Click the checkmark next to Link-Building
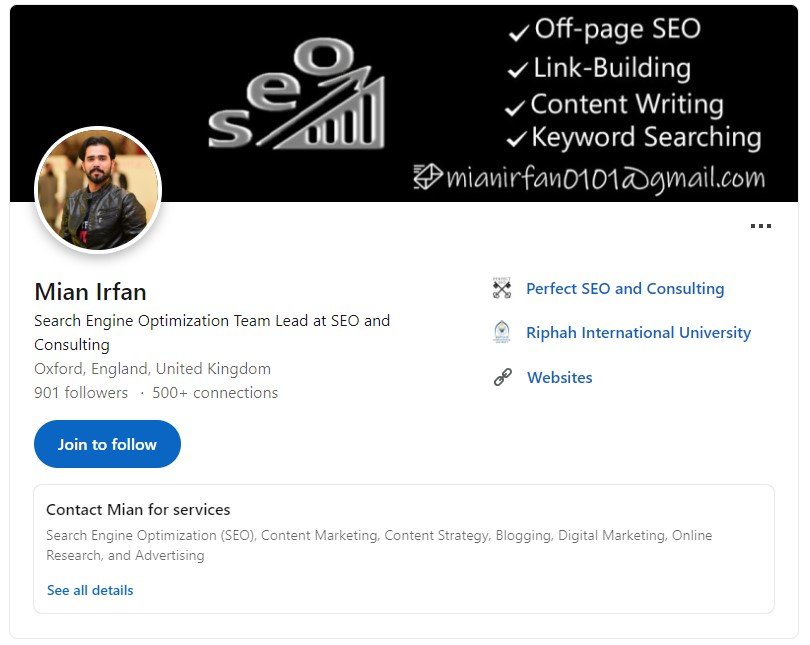 point(518,70)
